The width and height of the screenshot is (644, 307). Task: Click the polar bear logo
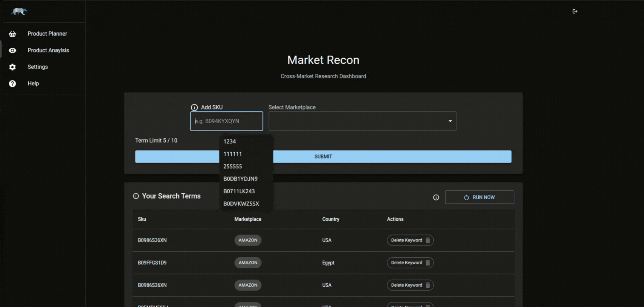tap(19, 11)
